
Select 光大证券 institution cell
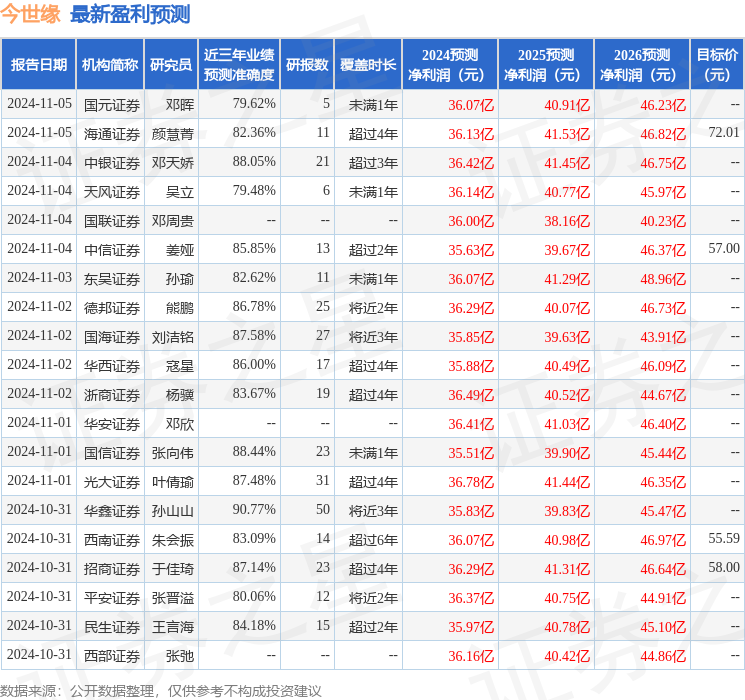pyautogui.click(x=112, y=481)
